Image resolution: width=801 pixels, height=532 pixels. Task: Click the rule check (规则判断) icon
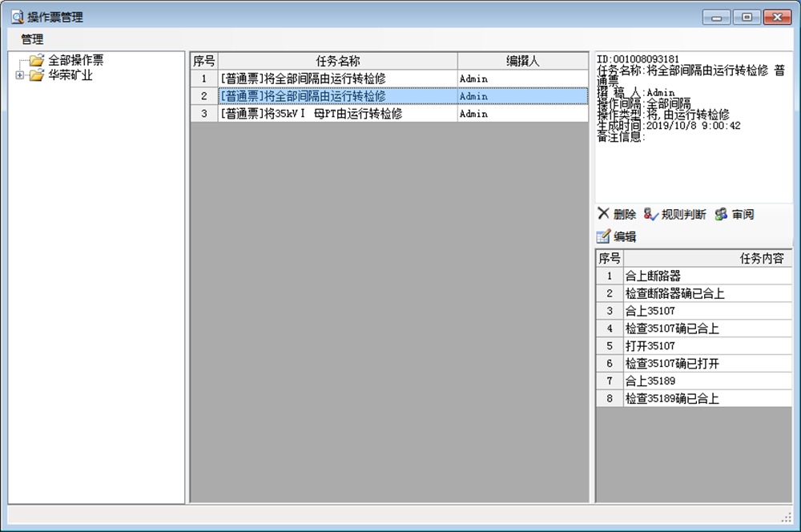(650, 214)
